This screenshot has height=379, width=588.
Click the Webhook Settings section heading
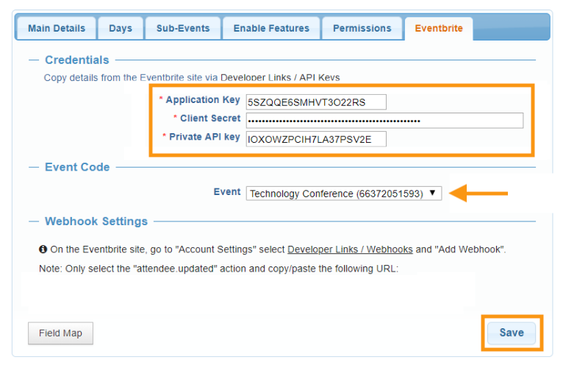(x=96, y=222)
